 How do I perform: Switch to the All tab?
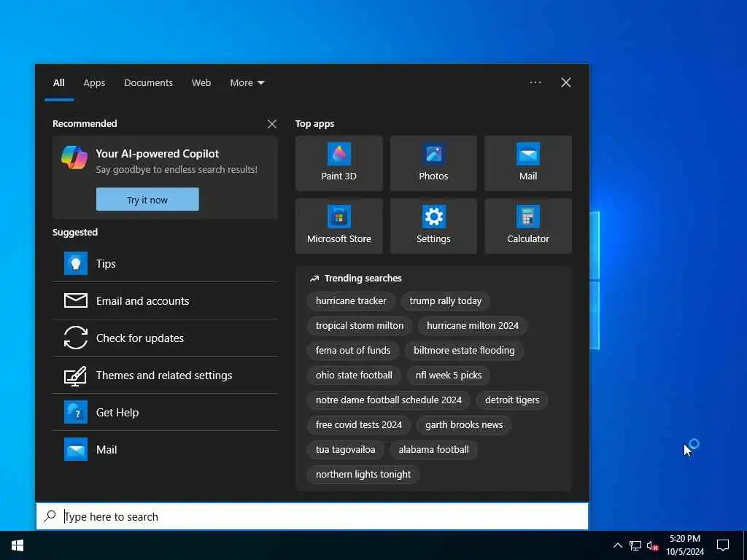[59, 83]
